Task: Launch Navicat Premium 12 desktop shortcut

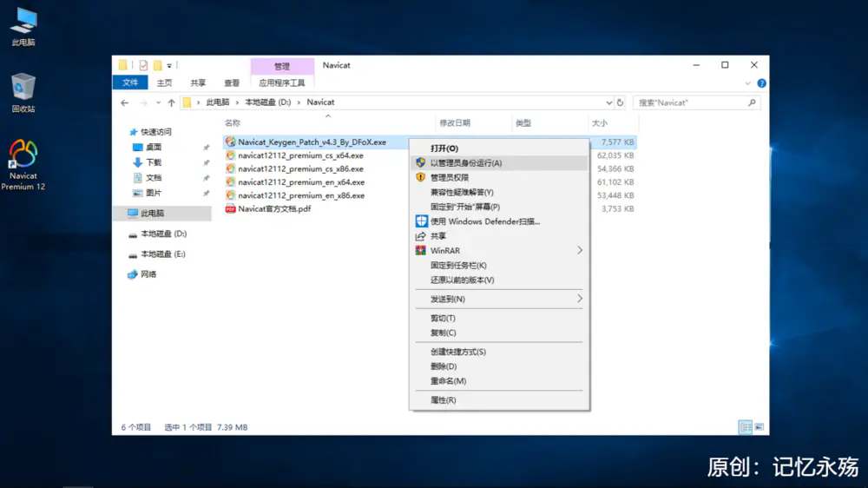Action: click(23, 164)
